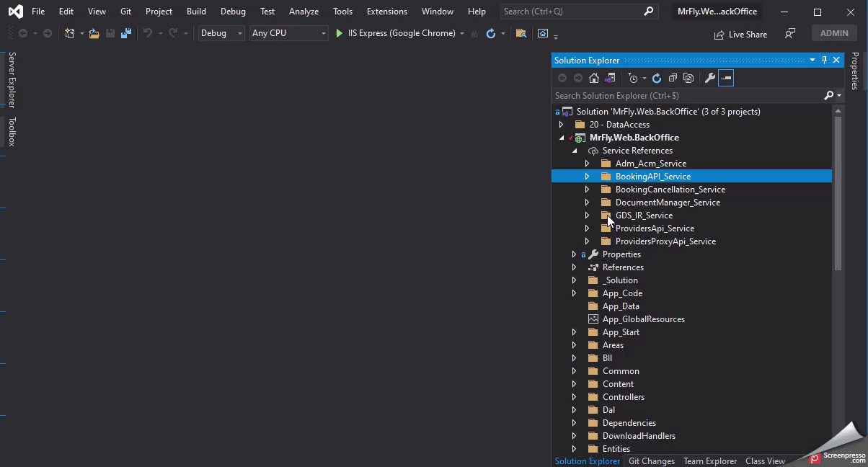Open the IIS Express target dropdown arrow
Viewport: 868px width, 467px height.
pyautogui.click(x=462, y=33)
